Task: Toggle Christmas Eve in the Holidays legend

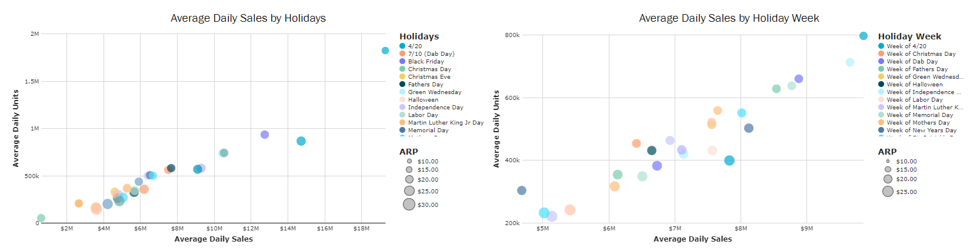Action: click(429, 76)
